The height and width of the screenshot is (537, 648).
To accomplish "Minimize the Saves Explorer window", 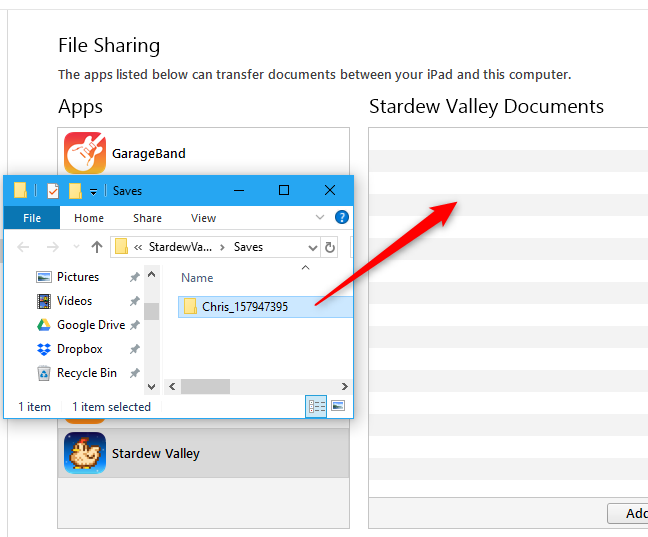I will point(239,190).
